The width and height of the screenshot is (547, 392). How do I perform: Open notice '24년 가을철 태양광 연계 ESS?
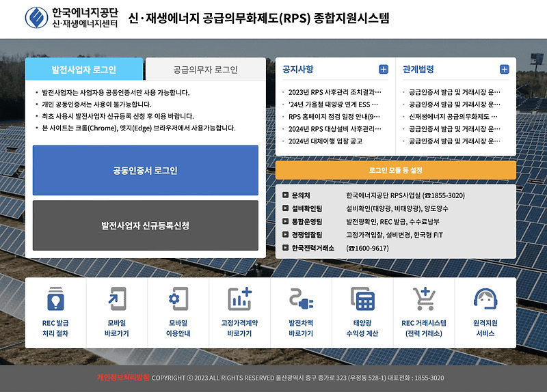click(x=333, y=104)
